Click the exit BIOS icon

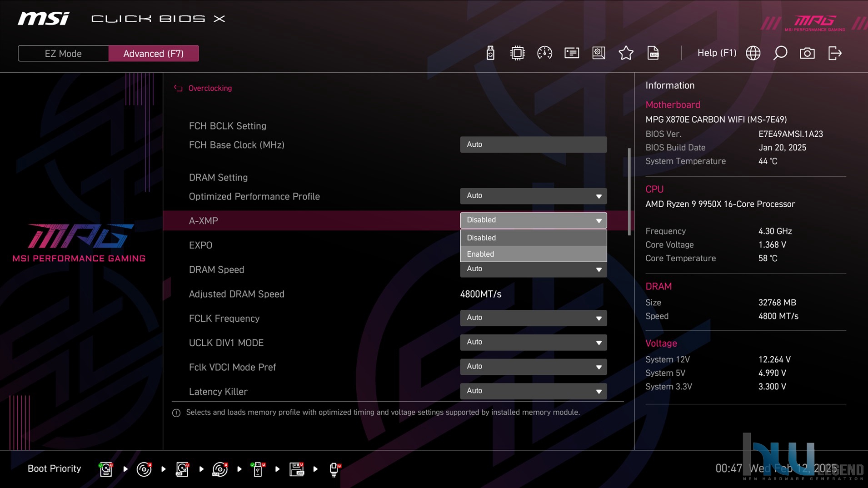835,53
